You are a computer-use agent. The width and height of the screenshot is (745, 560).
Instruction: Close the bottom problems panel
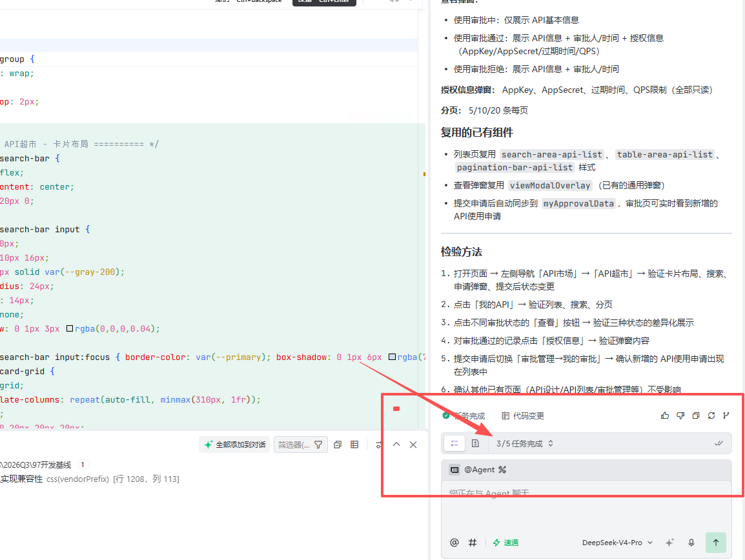[x=413, y=445]
